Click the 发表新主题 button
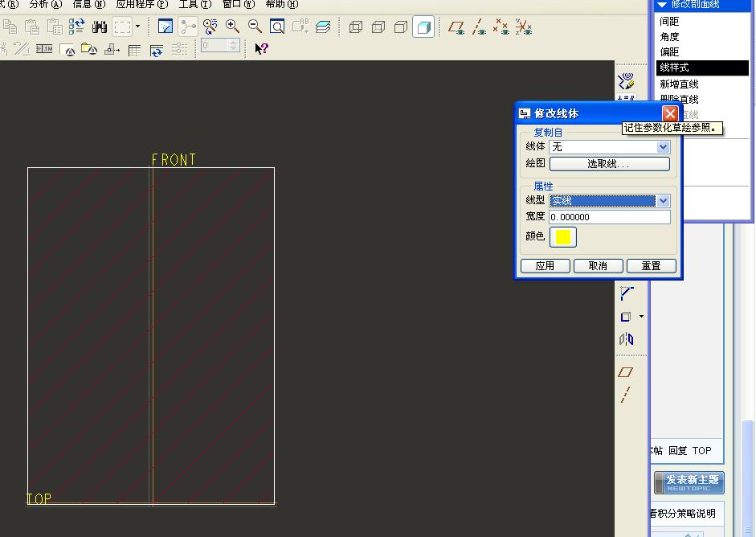The width and height of the screenshot is (756, 537). point(689,482)
